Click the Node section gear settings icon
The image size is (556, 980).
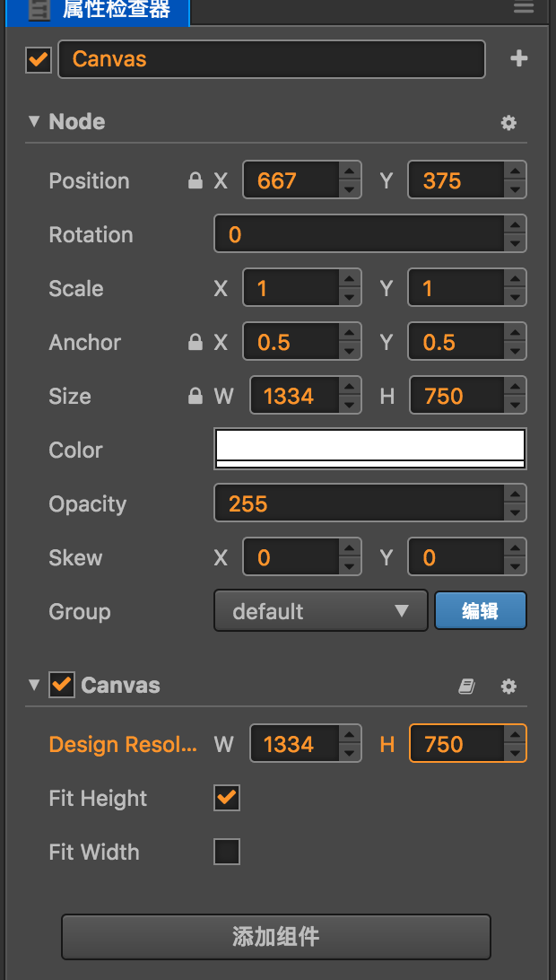[x=508, y=123]
